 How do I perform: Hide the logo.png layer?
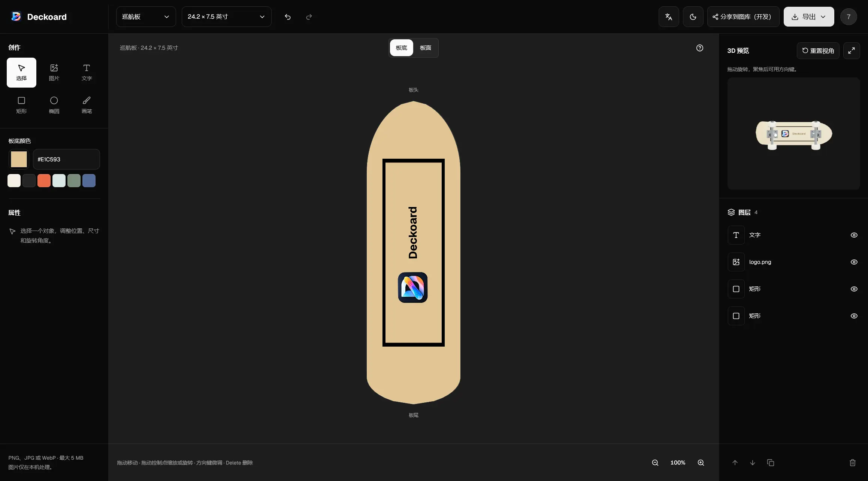coord(854,262)
